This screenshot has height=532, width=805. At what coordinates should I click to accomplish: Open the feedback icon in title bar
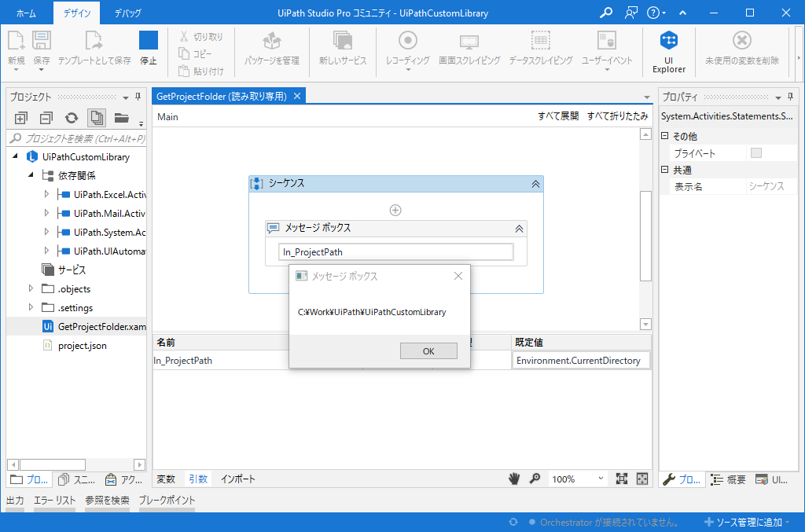click(x=631, y=13)
